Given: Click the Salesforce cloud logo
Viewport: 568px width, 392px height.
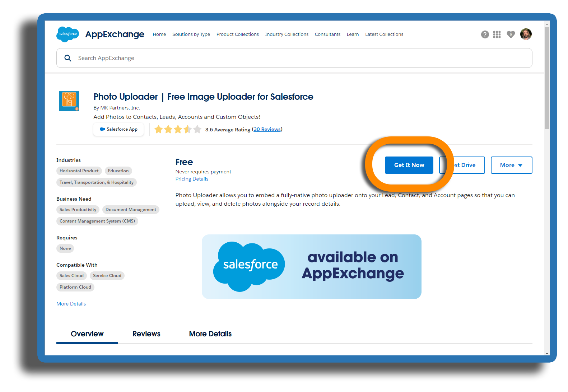Looking at the screenshot, I should 67,34.
